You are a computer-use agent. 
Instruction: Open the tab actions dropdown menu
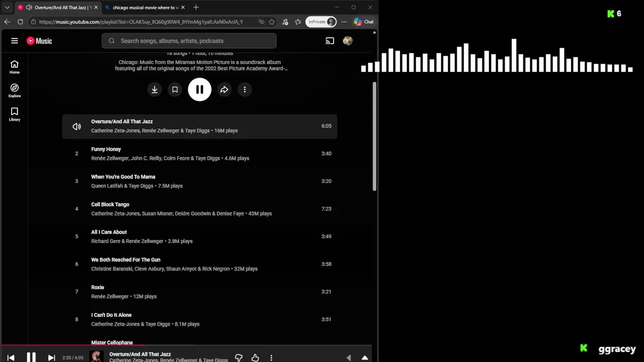7,8
